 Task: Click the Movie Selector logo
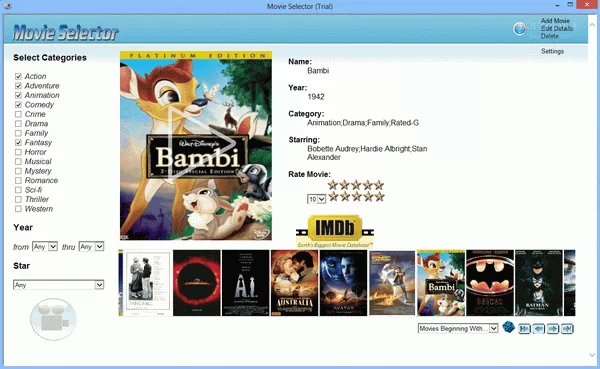pos(65,33)
